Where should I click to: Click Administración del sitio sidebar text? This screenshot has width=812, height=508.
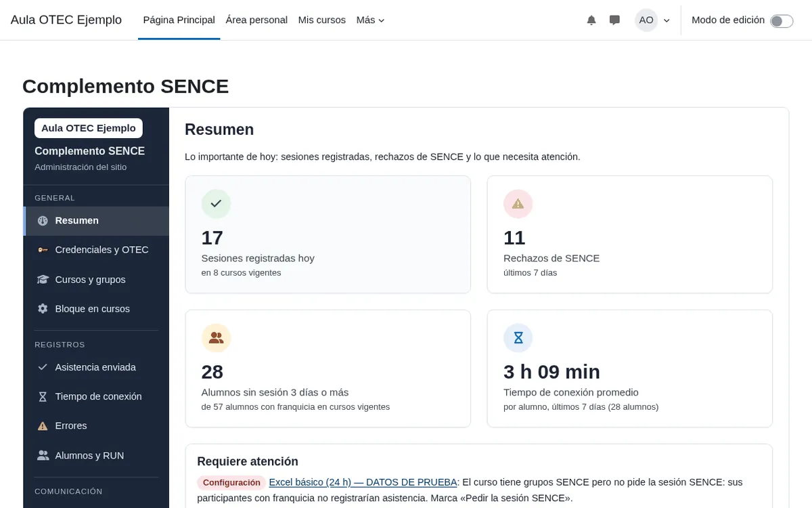click(x=81, y=167)
